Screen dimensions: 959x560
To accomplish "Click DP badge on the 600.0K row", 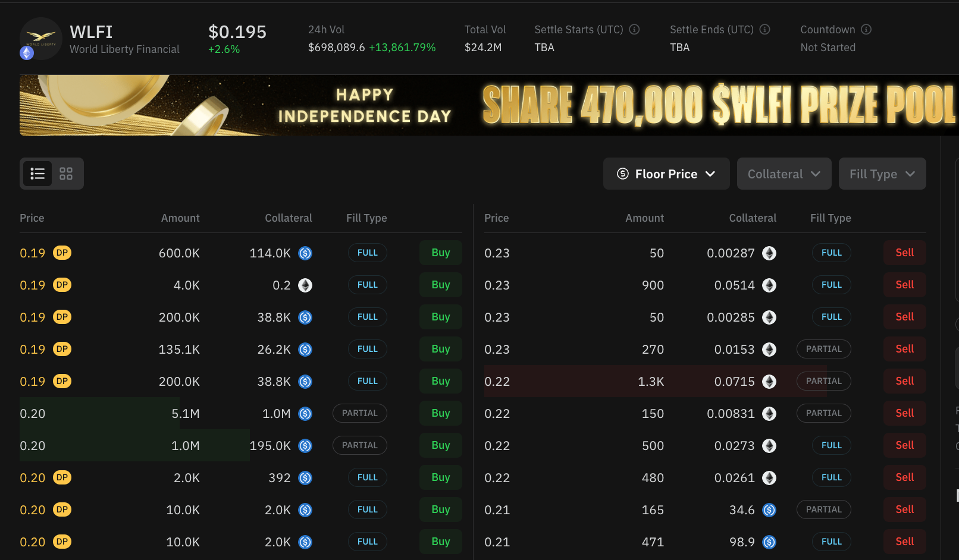I will [62, 253].
